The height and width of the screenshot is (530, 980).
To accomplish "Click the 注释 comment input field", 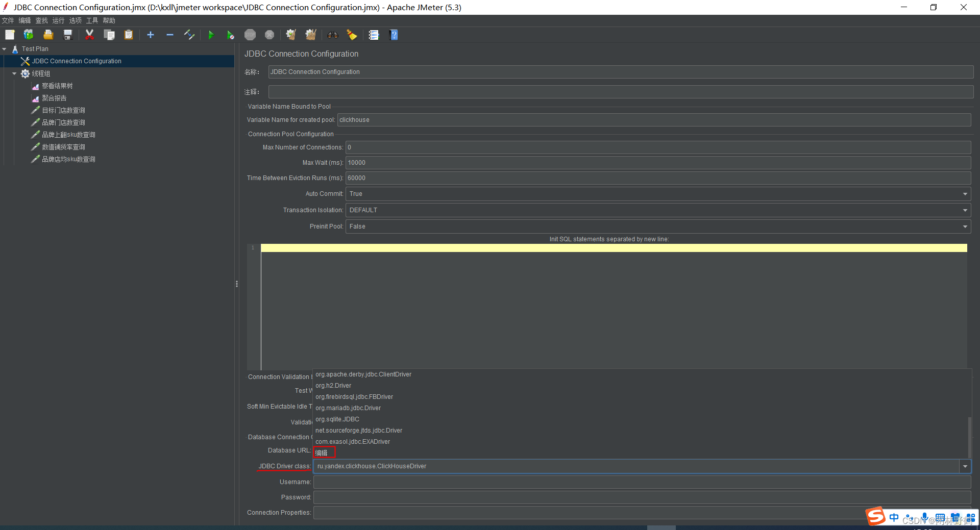I will click(x=621, y=92).
